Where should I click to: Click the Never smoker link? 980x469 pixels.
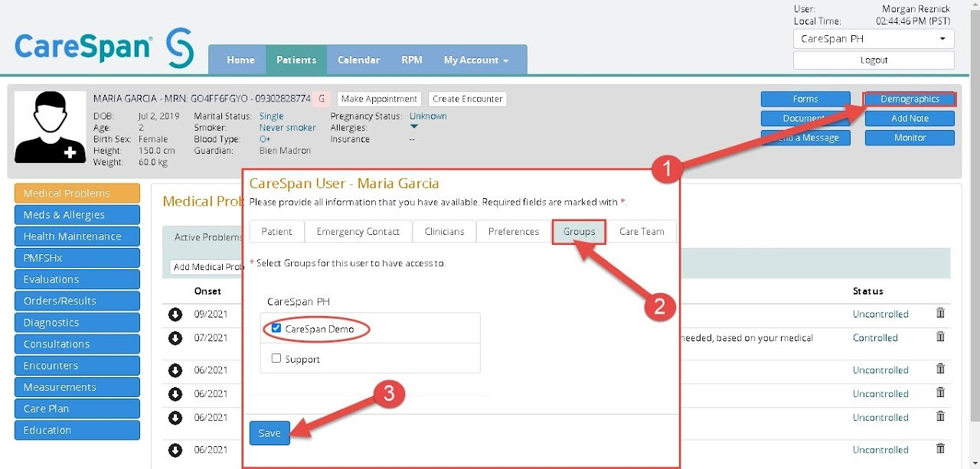click(x=288, y=128)
